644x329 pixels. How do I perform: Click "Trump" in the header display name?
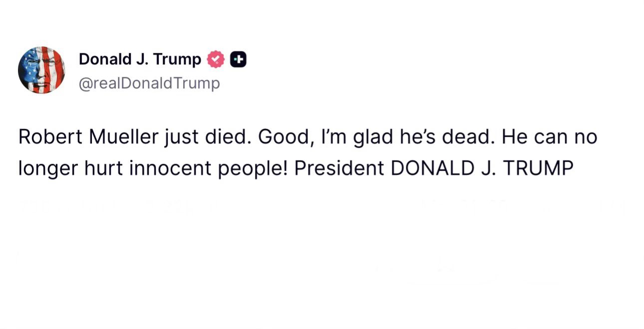[x=177, y=59]
